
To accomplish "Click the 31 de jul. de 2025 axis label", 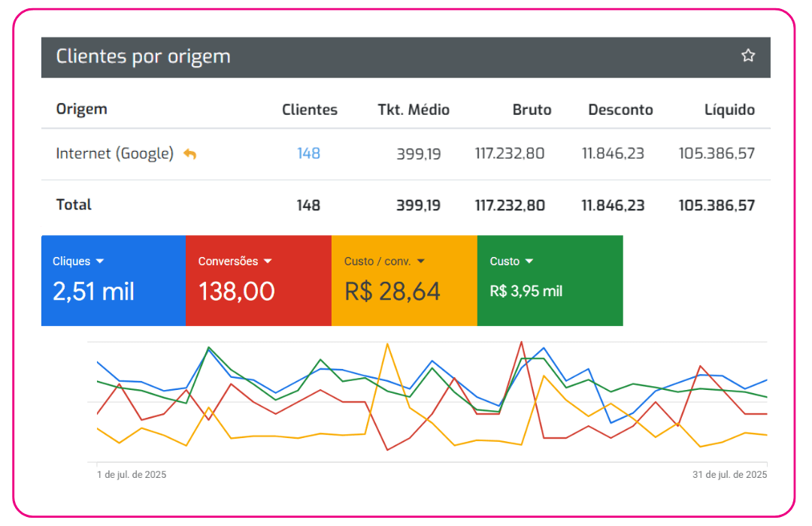I will click(729, 475).
